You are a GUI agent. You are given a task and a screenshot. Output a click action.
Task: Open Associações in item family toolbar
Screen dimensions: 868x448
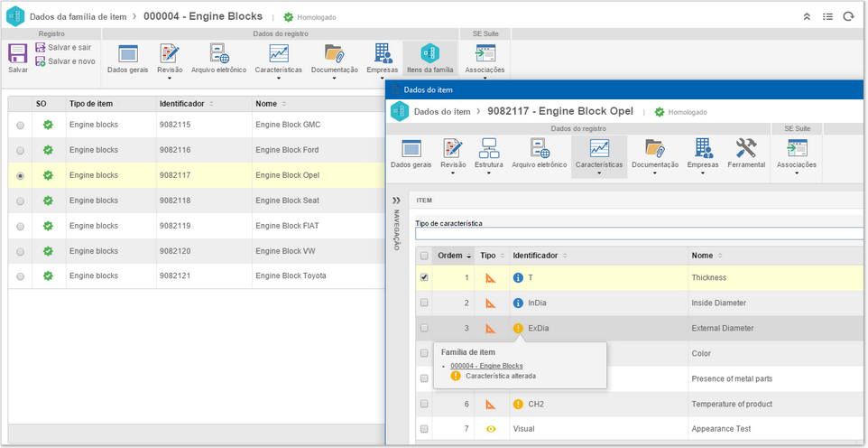(x=485, y=59)
